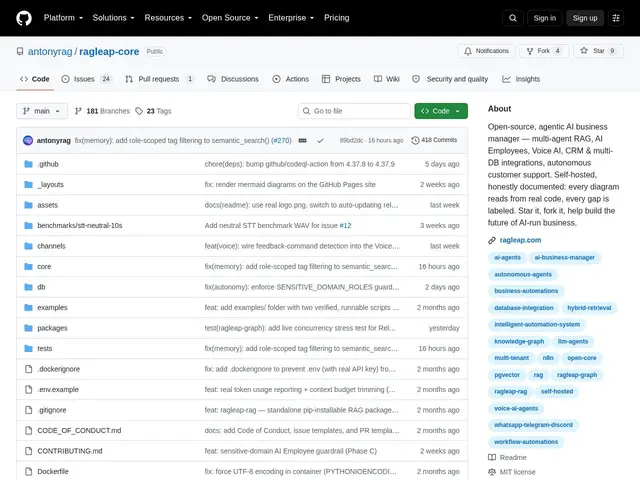Open the ragleap.com website link
This screenshot has width=640, height=480.
520,240
